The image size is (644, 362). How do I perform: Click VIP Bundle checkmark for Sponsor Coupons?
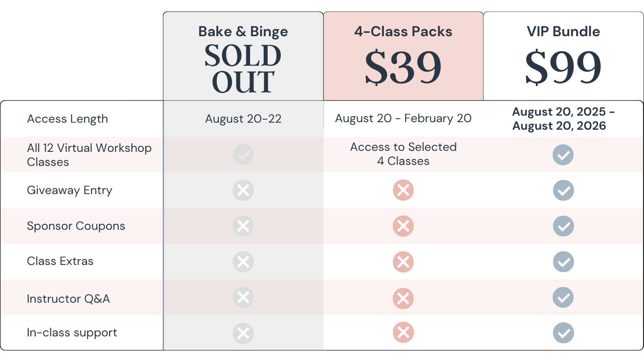coord(563,226)
